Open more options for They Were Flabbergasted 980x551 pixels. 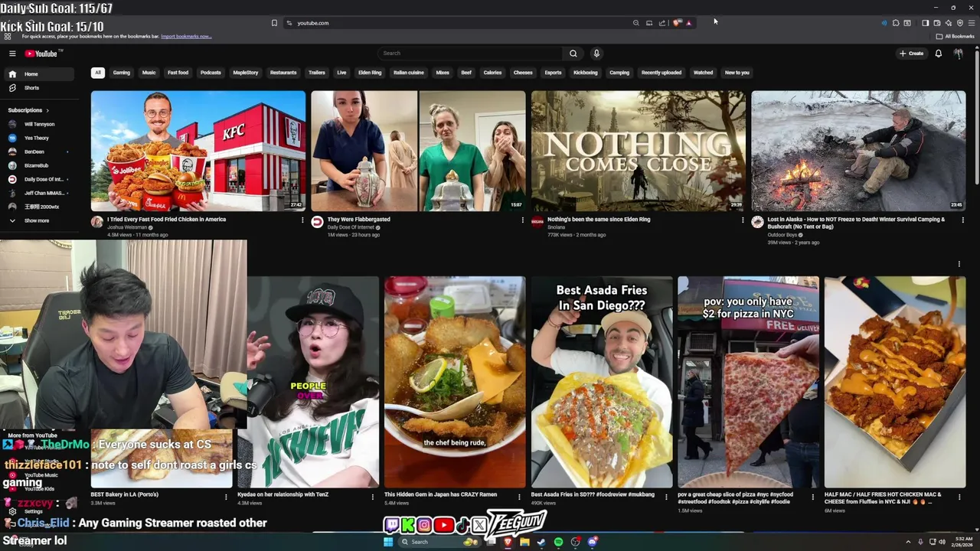tap(522, 220)
